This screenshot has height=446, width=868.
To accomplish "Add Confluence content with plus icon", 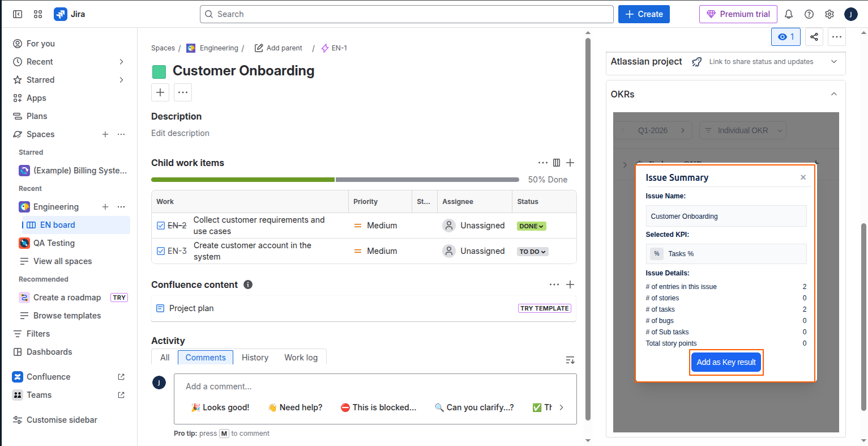I will [x=570, y=284].
